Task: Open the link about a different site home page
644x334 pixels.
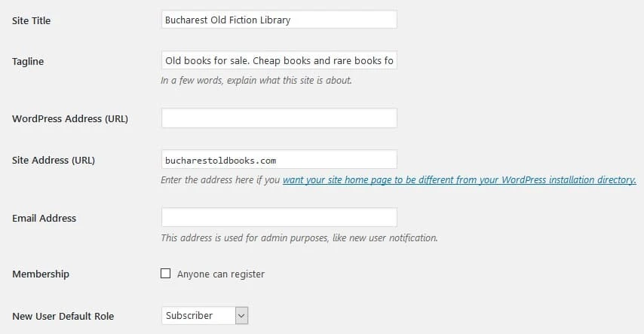Action: coord(459,180)
